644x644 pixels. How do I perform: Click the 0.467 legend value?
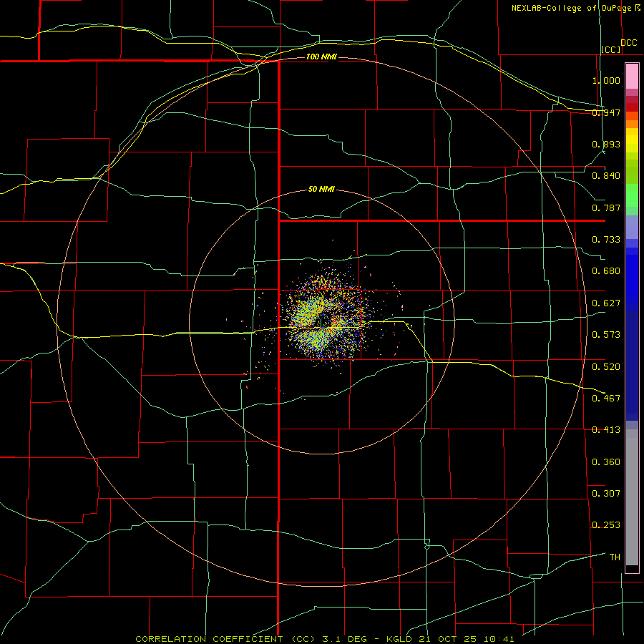[606, 399]
